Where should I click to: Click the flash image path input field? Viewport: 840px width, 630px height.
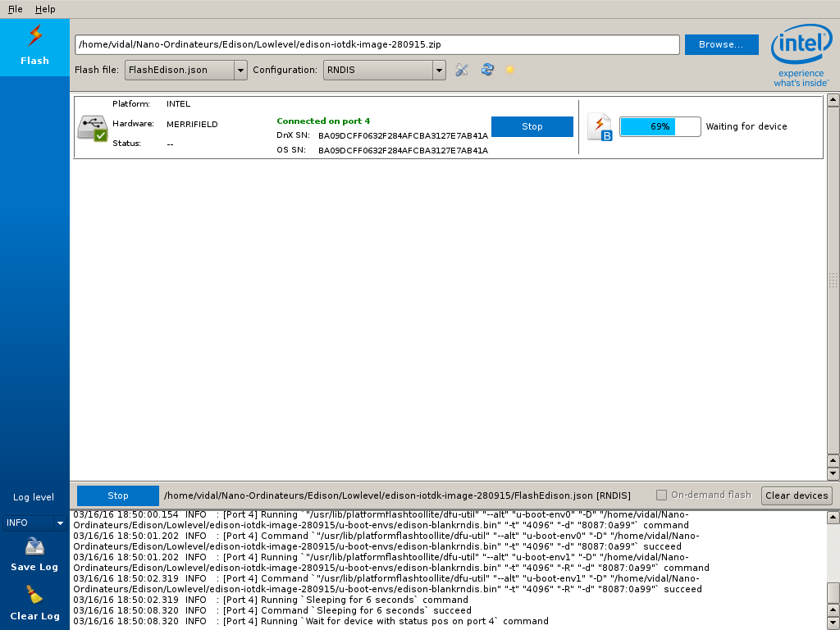(x=377, y=44)
